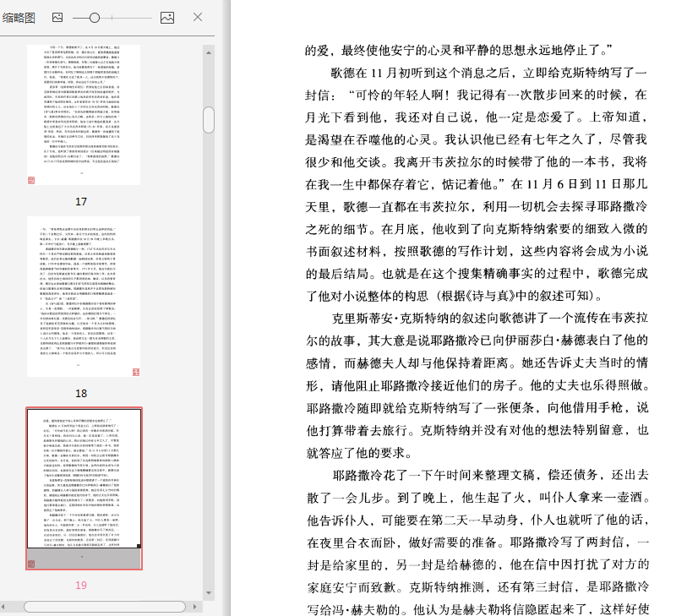The width and height of the screenshot is (687, 616).
Task: Click the page number label 18
Action: (x=81, y=394)
